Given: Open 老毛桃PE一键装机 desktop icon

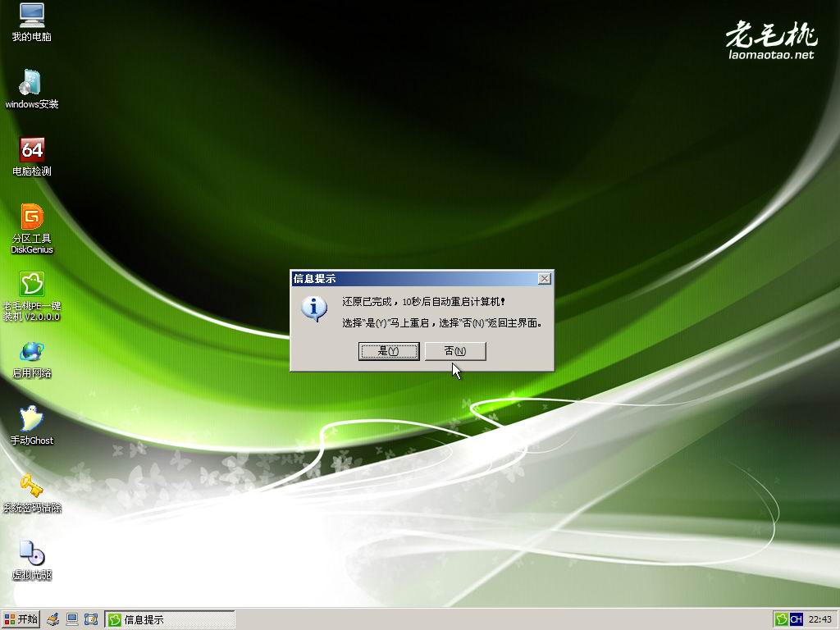Looking at the screenshot, I should [x=31, y=285].
